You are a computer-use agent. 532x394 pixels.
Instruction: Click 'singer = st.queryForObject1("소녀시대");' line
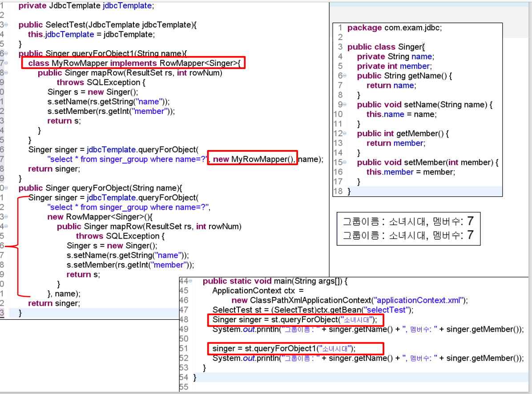[x=284, y=349]
